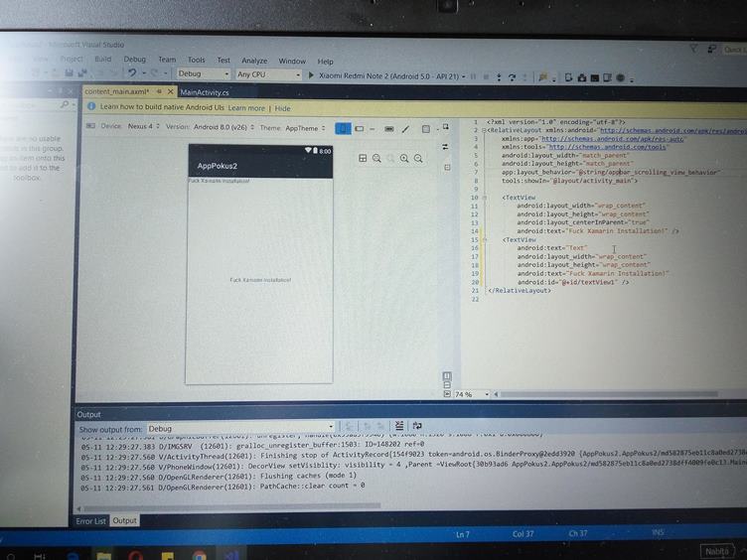Open the Debug configuration dropdown
Viewport: 747px width, 560px height.
coord(204,73)
